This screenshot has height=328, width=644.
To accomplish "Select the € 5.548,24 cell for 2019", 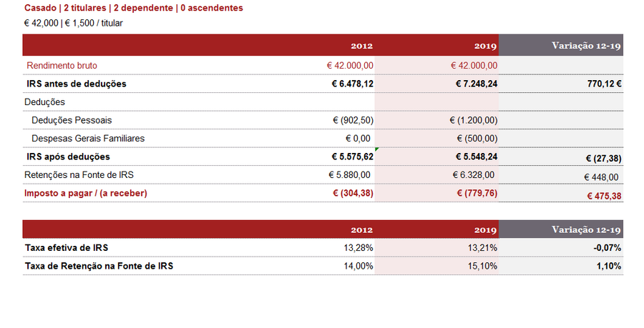I will [477, 156].
